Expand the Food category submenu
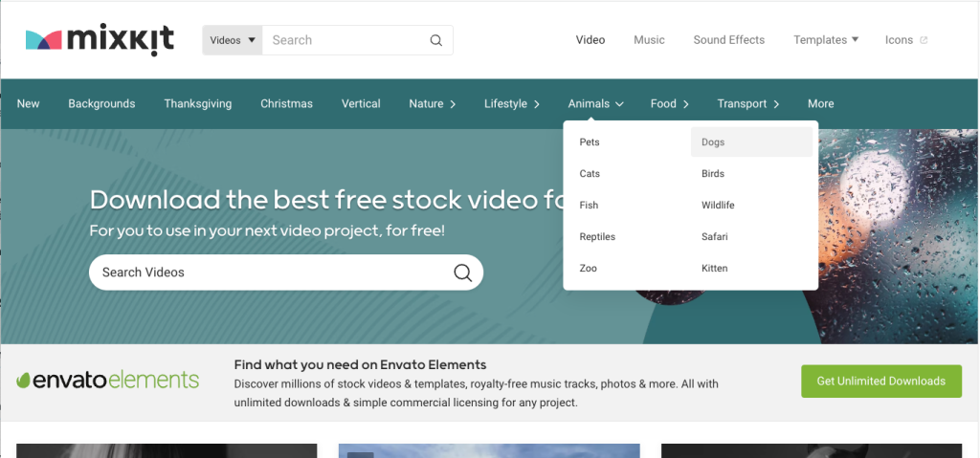Screen dimensions: 980x458 click(669, 103)
